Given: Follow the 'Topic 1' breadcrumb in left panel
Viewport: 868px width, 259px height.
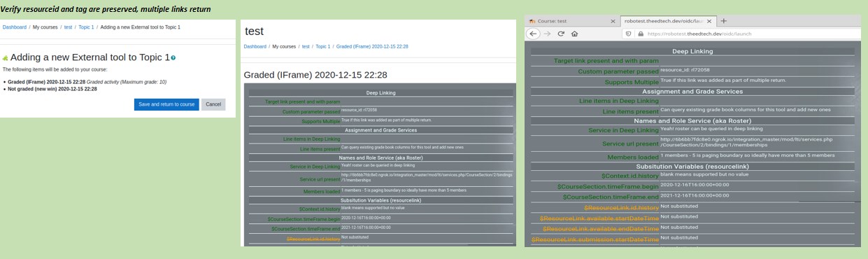Looking at the screenshot, I should click(x=86, y=27).
